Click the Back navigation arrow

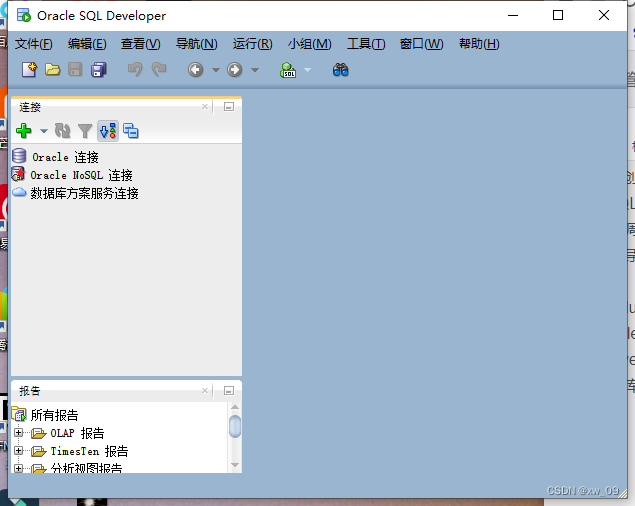coord(196,70)
